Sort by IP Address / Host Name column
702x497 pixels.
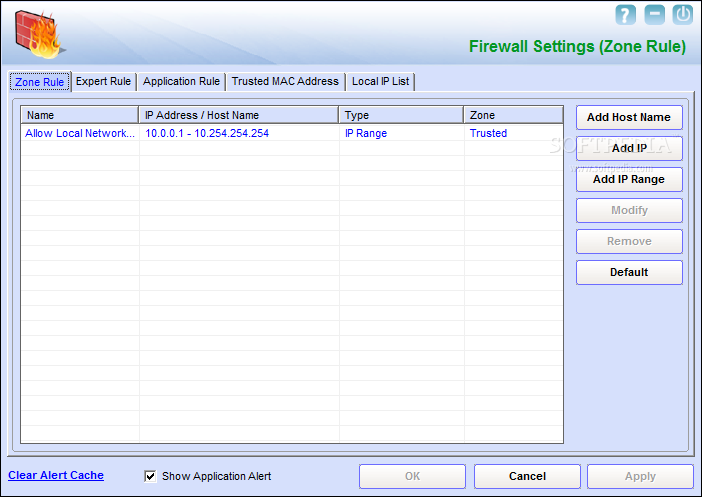(x=239, y=115)
